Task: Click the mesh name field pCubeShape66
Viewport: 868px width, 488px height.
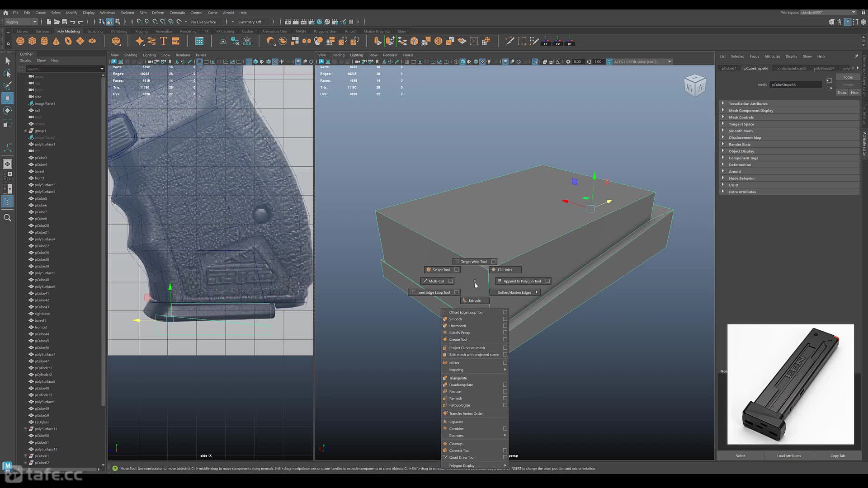Action: point(796,84)
